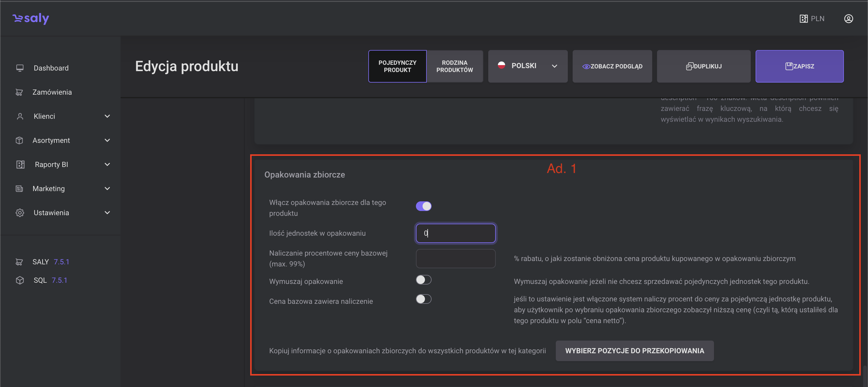The image size is (868, 387).
Task: Switch to Rodzina produktów tab
Action: (x=454, y=66)
